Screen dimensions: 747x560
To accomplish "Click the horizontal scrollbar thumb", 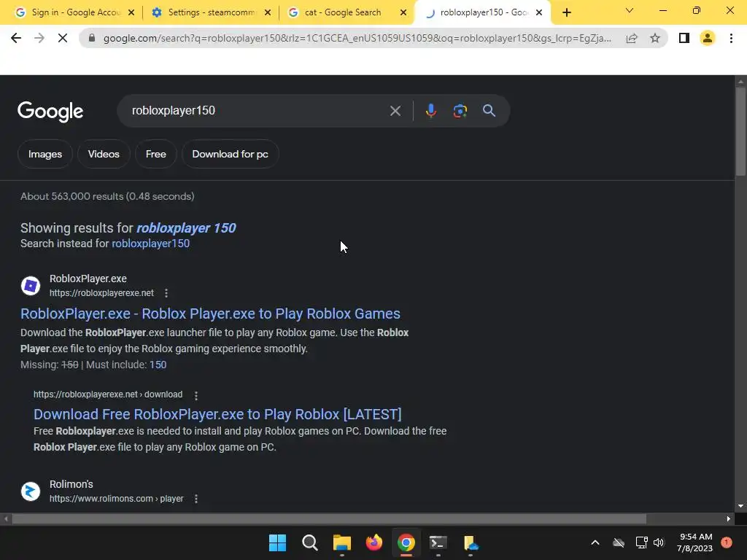I will point(329,518).
